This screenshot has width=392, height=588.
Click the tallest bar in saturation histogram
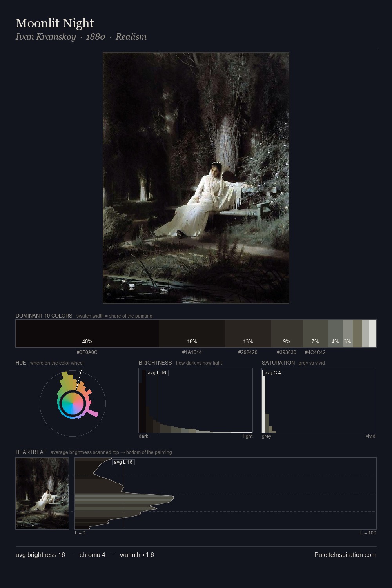[x=264, y=401]
